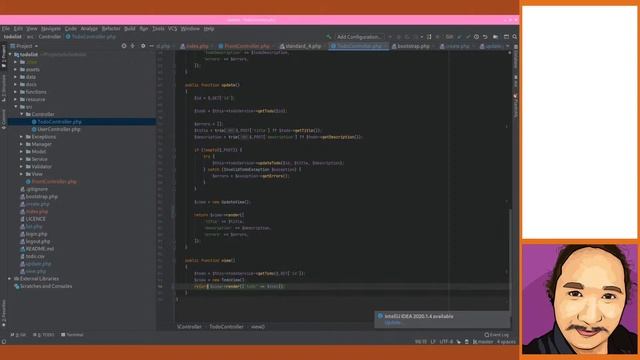
Task: Open the Navigate menu
Action: 51,29
